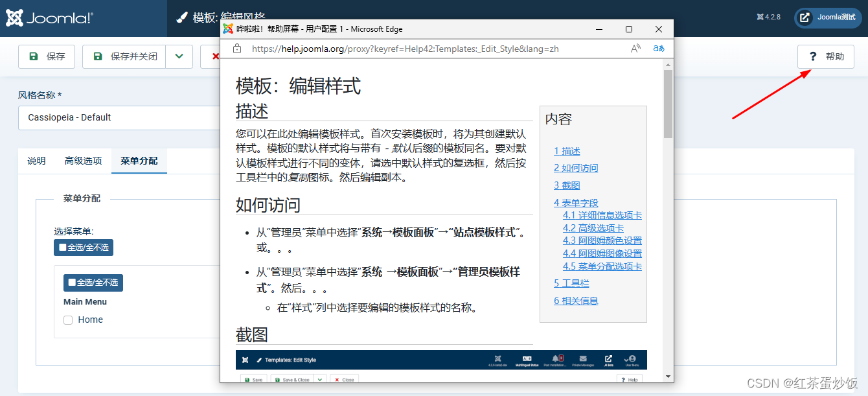Switch to the 高级选项 tab
This screenshot has width=868, height=396.
pos(83,161)
